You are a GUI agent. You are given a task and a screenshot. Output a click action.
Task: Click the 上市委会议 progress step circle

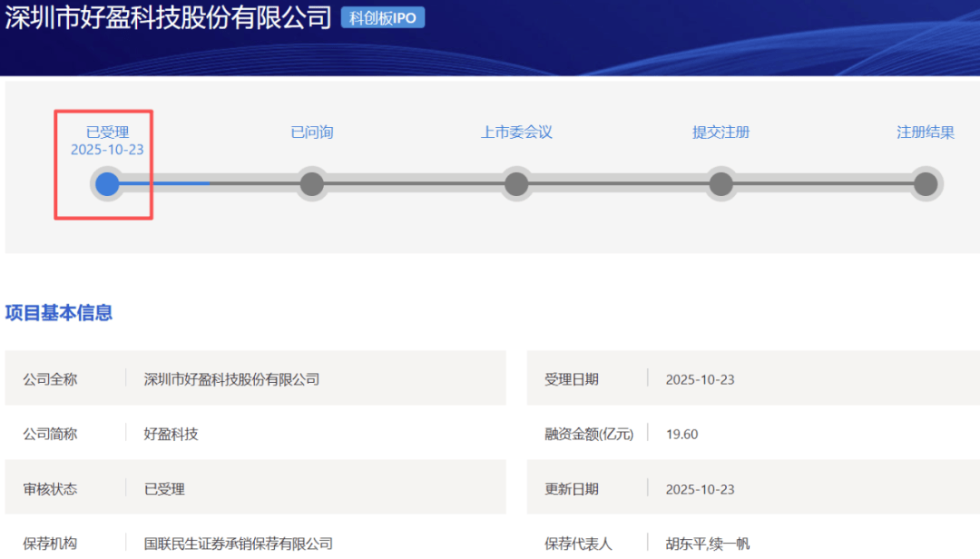pyautogui.click(x=516, y=184)
